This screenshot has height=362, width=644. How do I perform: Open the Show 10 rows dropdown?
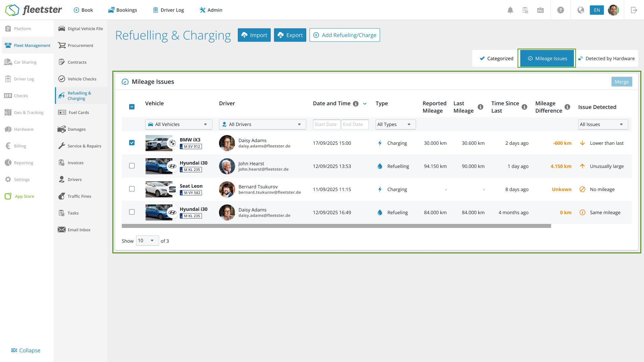(147, 241)
